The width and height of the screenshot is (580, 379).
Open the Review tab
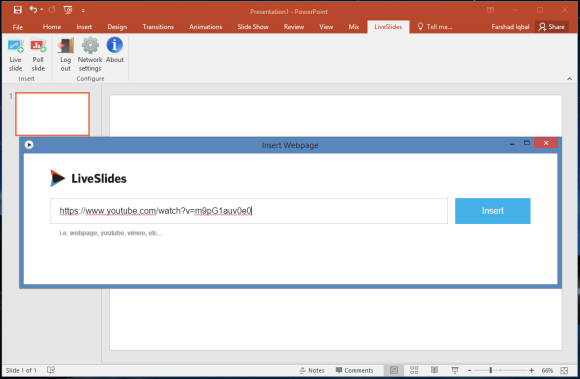pos(294,27)
